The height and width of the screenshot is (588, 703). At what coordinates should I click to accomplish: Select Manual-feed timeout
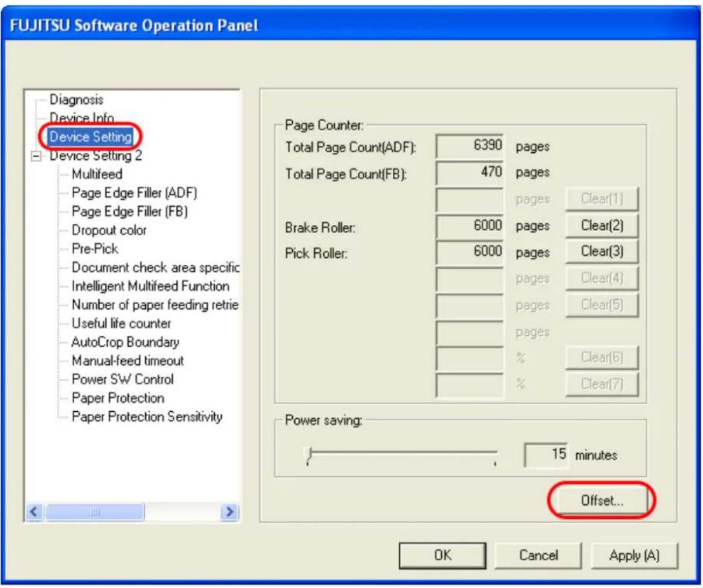128,361
